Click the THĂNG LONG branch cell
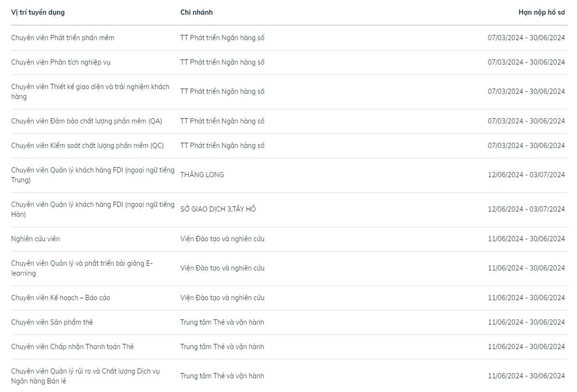This screenshot has height=392, width=577. pos(202,175)
